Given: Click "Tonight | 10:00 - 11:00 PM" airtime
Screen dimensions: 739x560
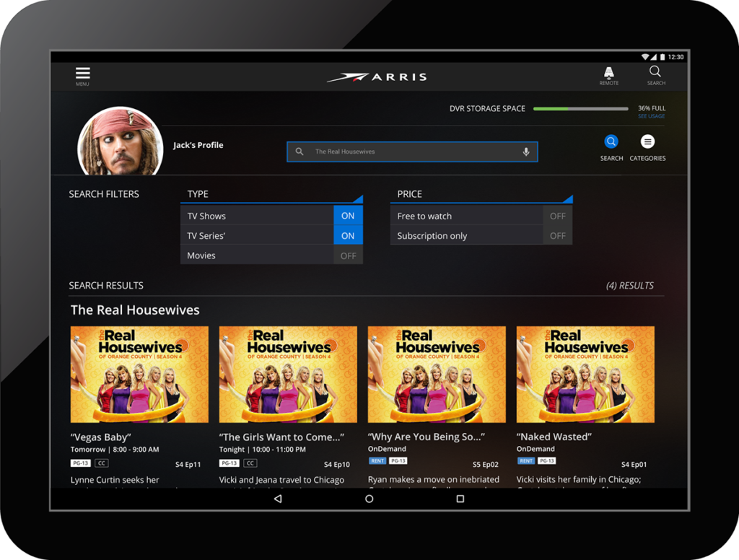Looking at the screenshot, I should tap(263, 450).
